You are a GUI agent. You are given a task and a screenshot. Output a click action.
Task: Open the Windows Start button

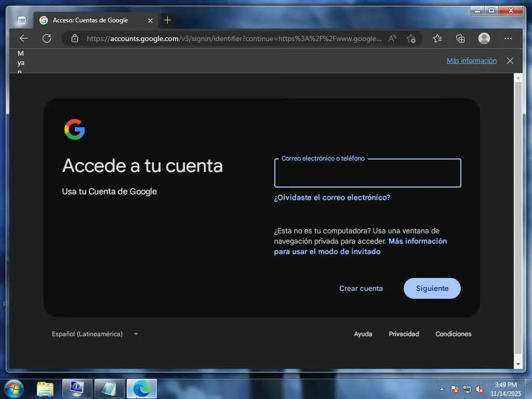(x=14, y=389)
